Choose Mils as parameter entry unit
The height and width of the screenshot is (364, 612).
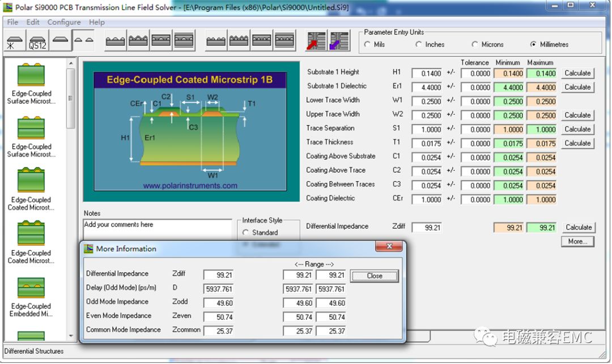pos(375,44)
